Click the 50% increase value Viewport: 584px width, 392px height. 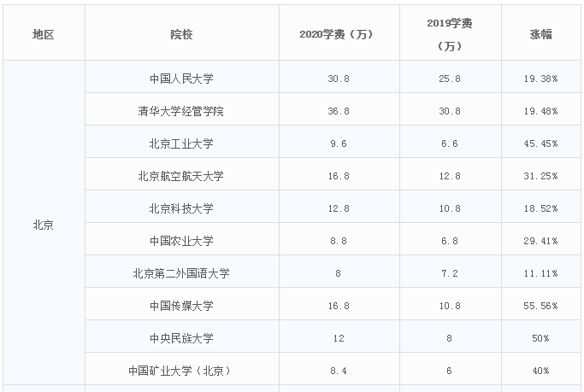tap(540, 338)
